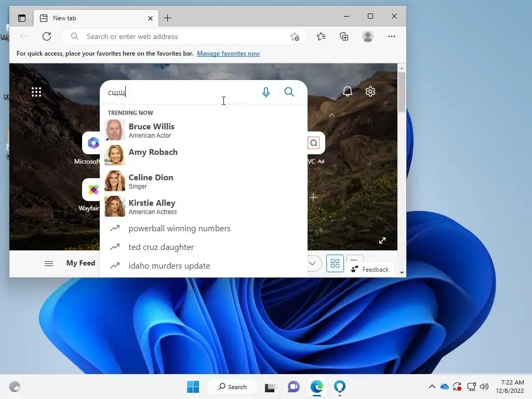Select Bruce Willis trending suggestion
532x399 pixels.
[x=204, y=130]
